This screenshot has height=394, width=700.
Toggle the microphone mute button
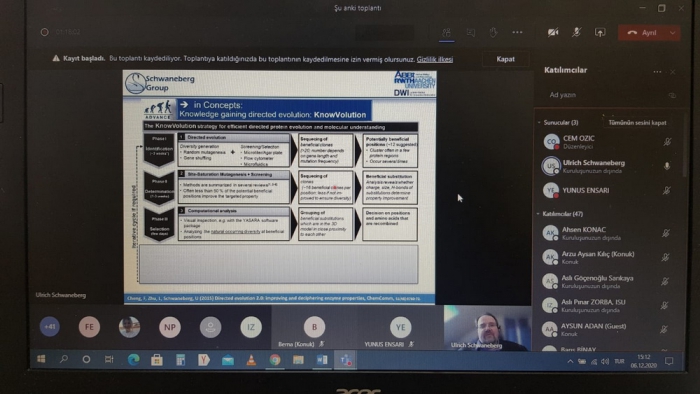point(576,33)
